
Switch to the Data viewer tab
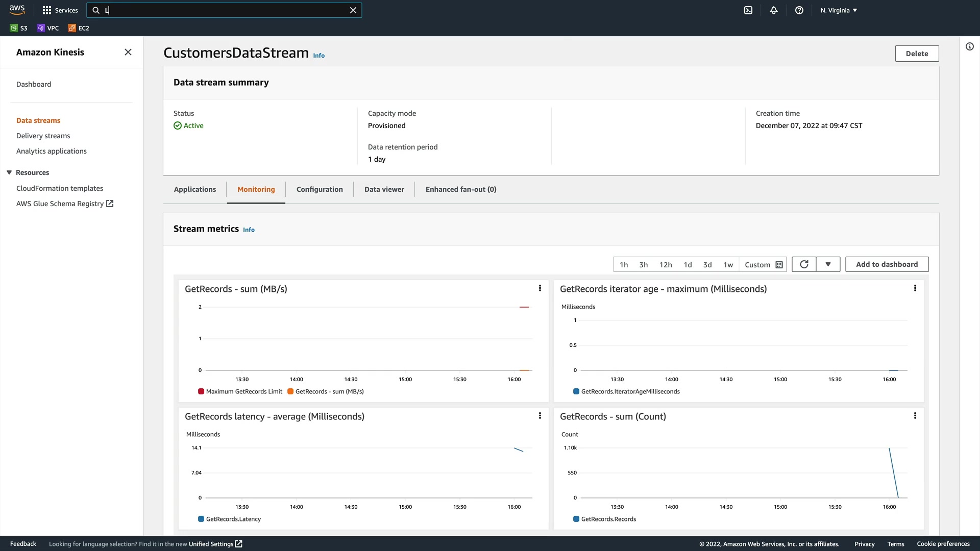pyautogui.click(x=384, y=189)
